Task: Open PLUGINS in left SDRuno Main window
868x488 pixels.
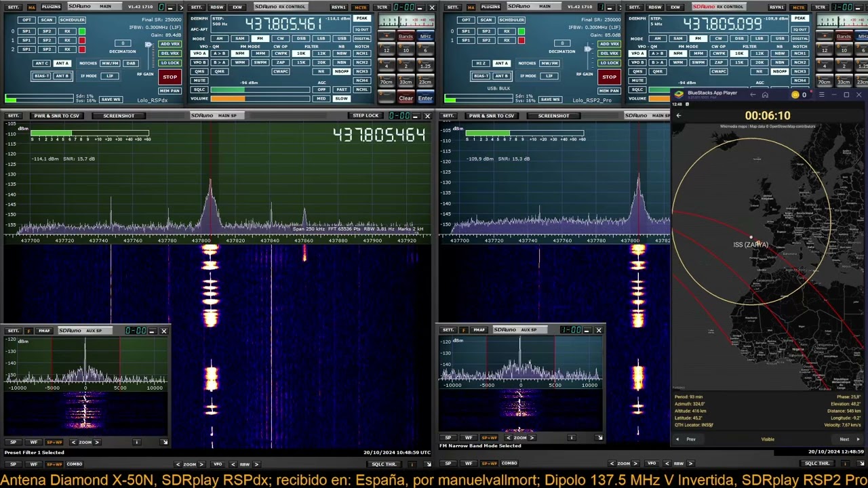Action: point(51,7)
